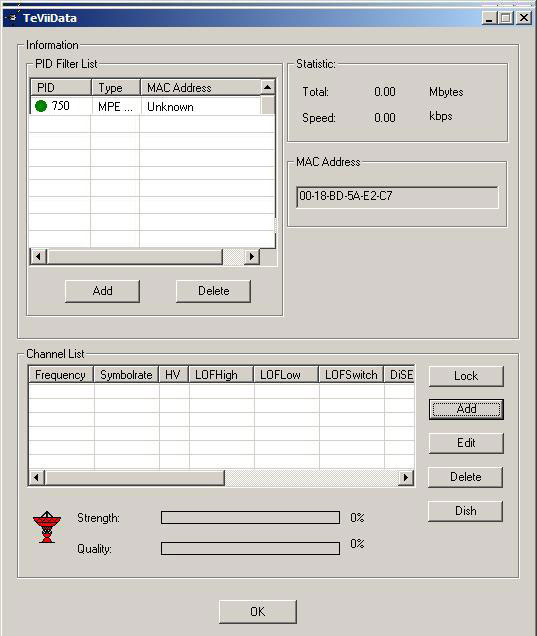The image size is (537, 636).
Task: Select the LOFSwitch column header
Action: (x=351, y=375)
